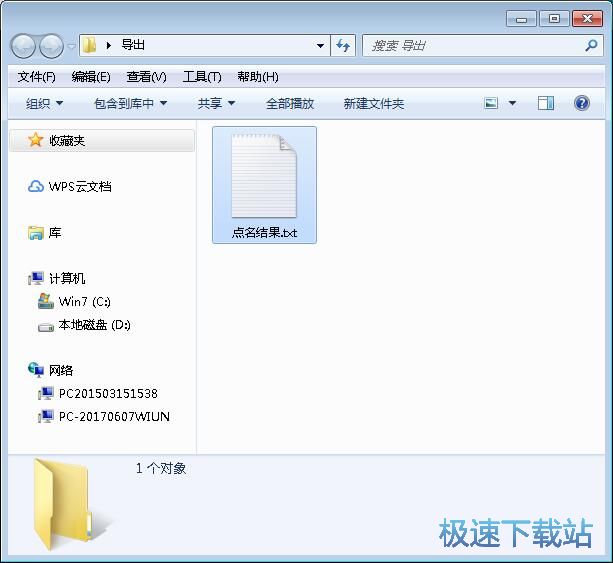Click the libraries icon next to 库
The width and height of the screenshot is (613, 563).
coord(36,233)
